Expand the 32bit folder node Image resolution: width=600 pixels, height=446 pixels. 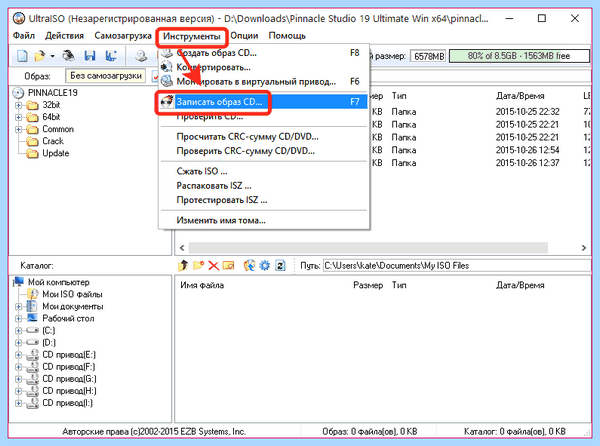[x=18, y=105]
